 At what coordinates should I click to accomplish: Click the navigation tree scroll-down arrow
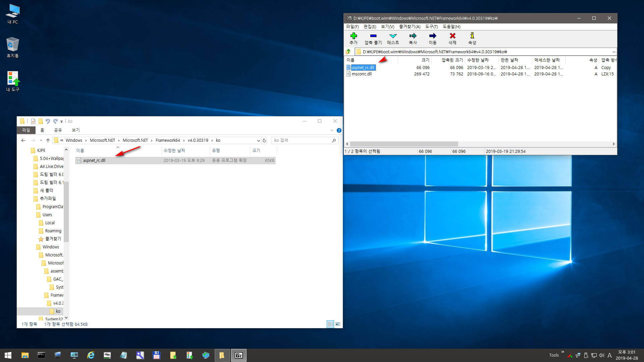[66, 318]
